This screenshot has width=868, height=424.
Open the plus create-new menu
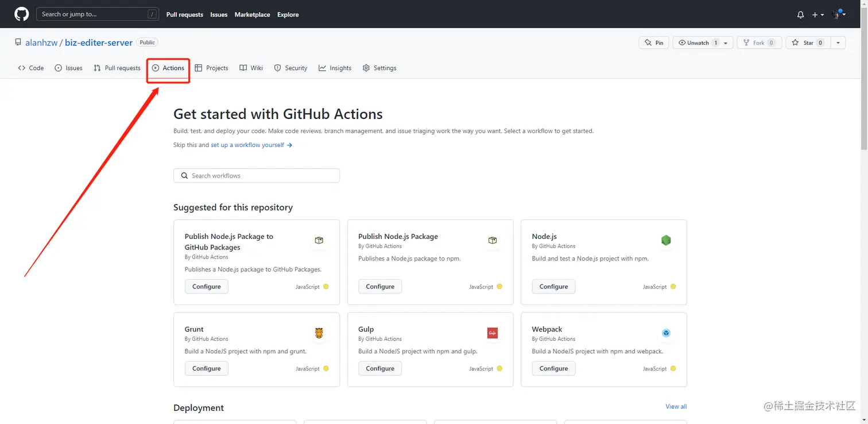coord(818,15)
